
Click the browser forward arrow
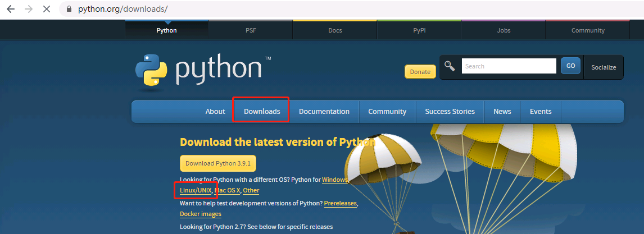click(29, 9)
